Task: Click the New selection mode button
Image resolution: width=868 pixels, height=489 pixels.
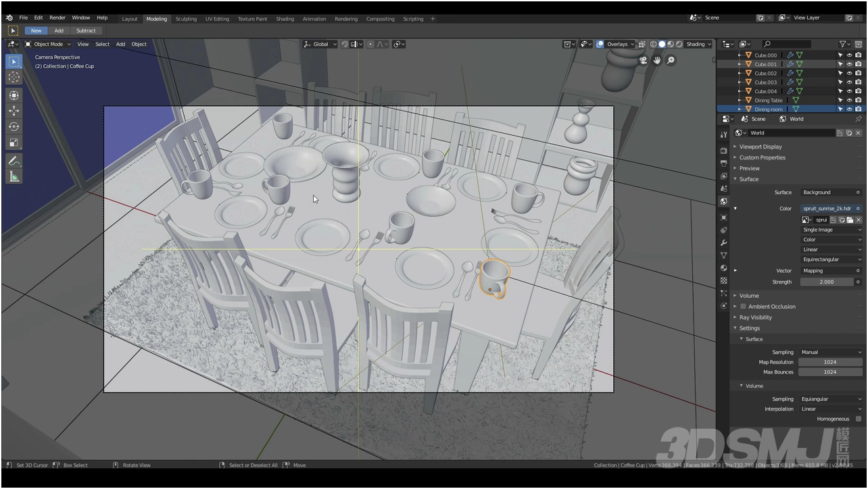Action: pos(36,30)
